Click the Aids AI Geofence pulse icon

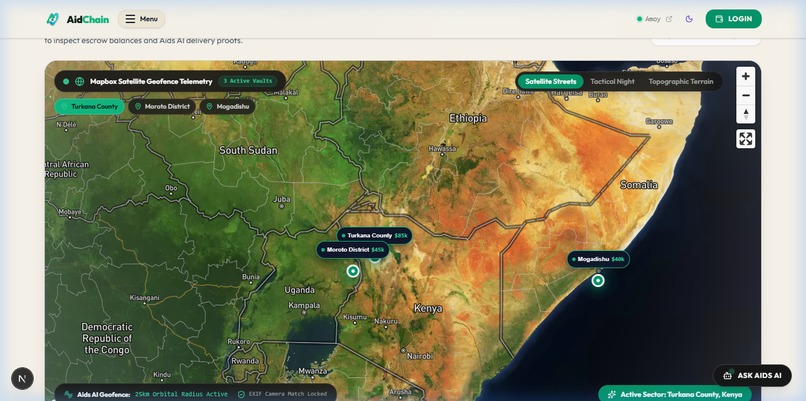click(x=68, y=394)
